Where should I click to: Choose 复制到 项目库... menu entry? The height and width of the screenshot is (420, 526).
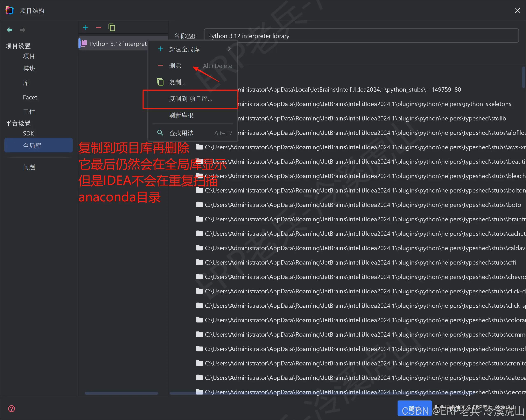pyautogui.click(x=190, y=99)
